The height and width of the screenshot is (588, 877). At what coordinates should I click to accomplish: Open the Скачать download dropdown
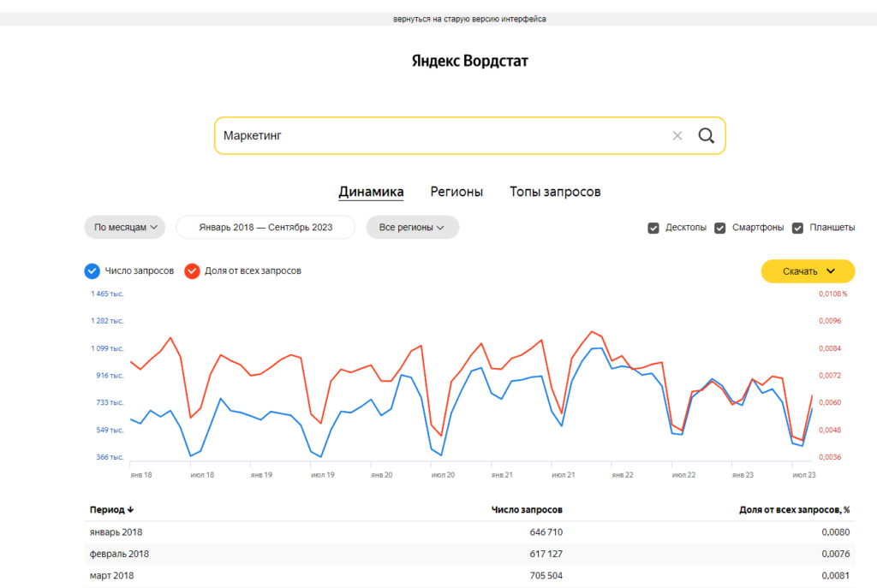pyautogui.click(x=808, y=271)
